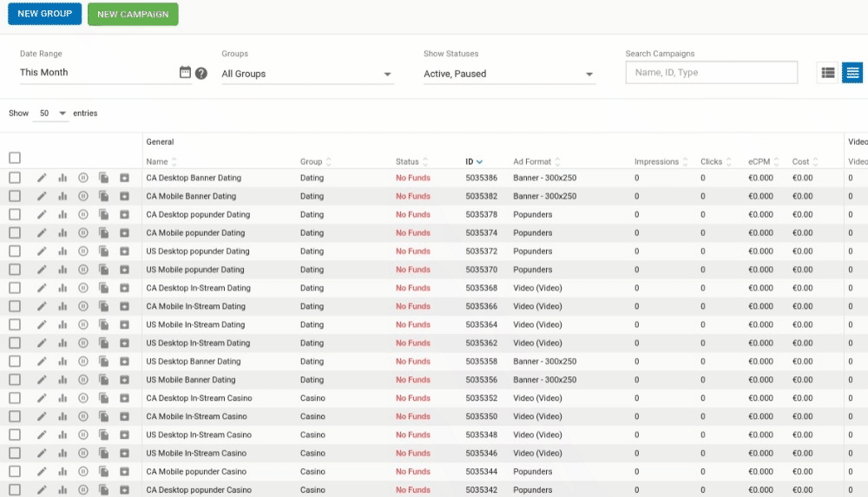The width and height of the screenshot is (868, 497).
Task: Focus the Search Campaigns input field
Action: coord(711,73)
